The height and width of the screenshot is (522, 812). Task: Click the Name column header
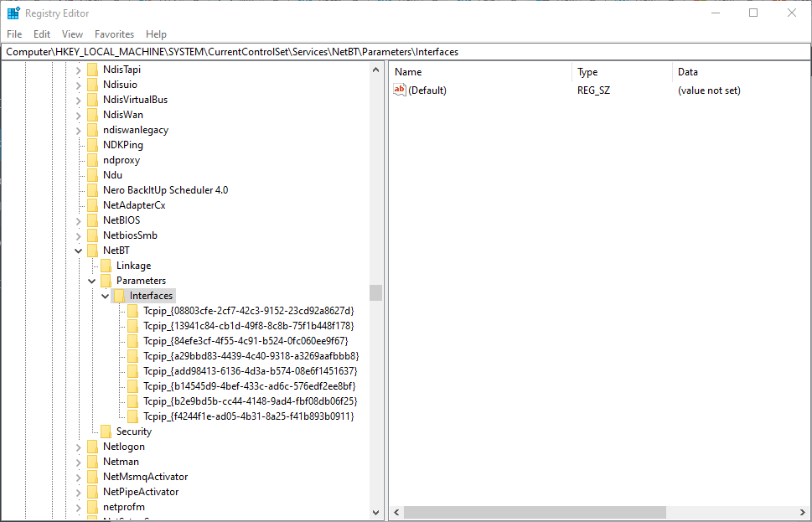480,72
